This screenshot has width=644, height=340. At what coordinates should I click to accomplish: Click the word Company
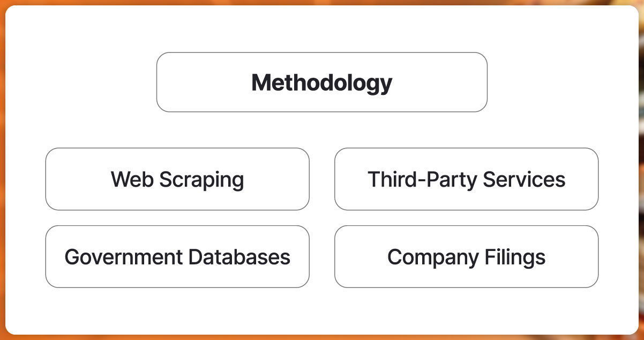(x=431, y=257)
